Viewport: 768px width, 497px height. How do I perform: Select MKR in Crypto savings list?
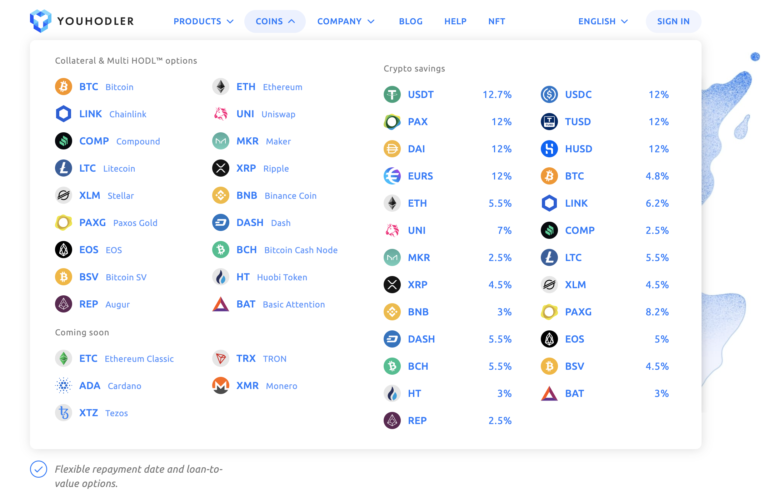tap(448, 257)
